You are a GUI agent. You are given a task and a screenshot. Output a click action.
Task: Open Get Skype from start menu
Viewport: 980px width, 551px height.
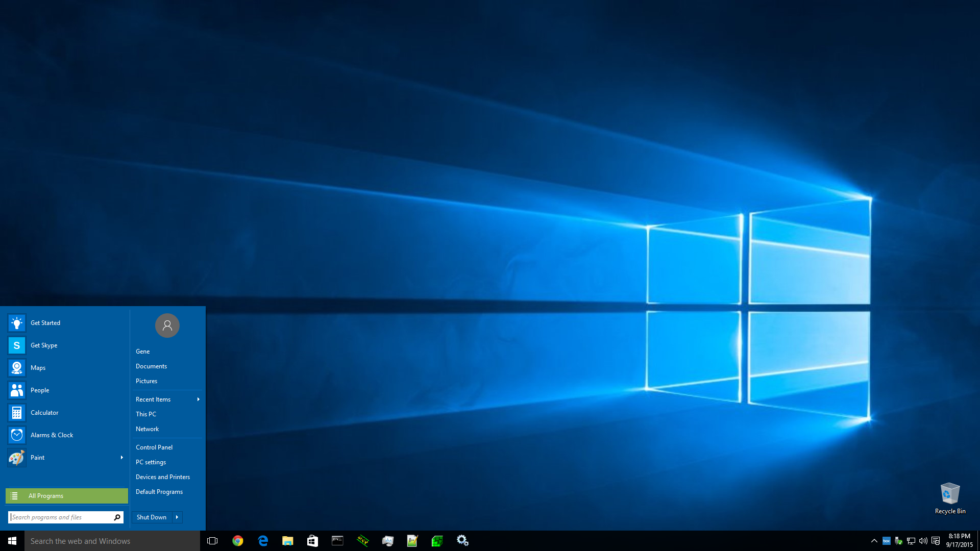[x=44, y=345]
